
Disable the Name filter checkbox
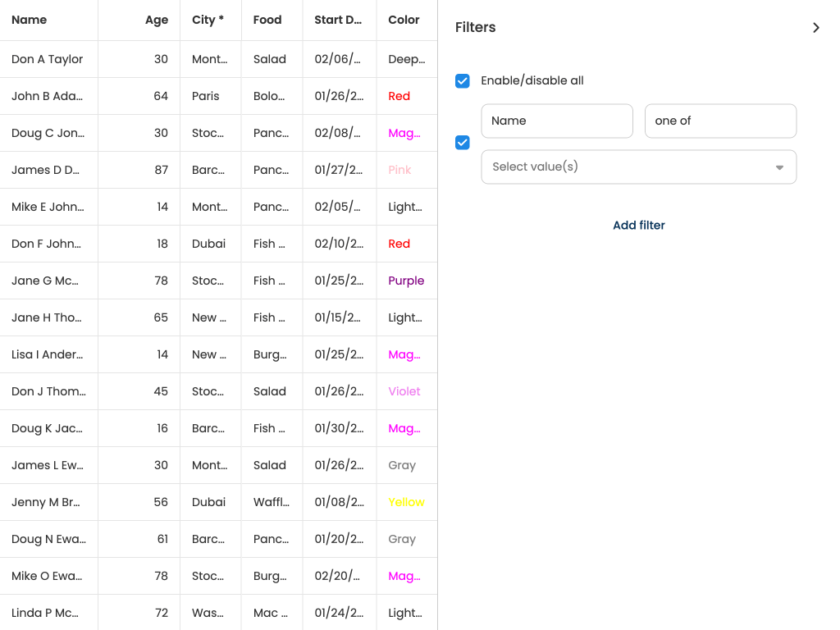click(x=463, y=143)
